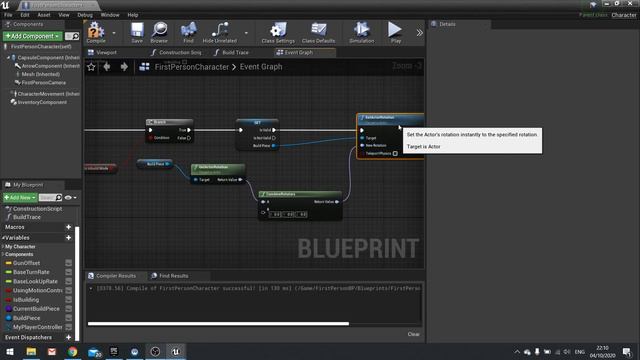The height and width of the screenshot is (360, 640).
Task: Toggle BaseLookUpRate variable editable visibility
Action: [69, 281]
